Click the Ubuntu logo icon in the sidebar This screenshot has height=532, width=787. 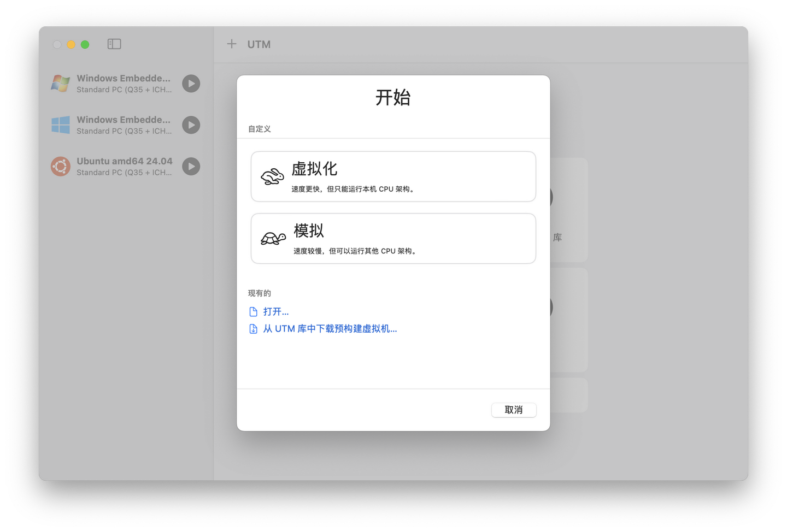tap(60, 166)
